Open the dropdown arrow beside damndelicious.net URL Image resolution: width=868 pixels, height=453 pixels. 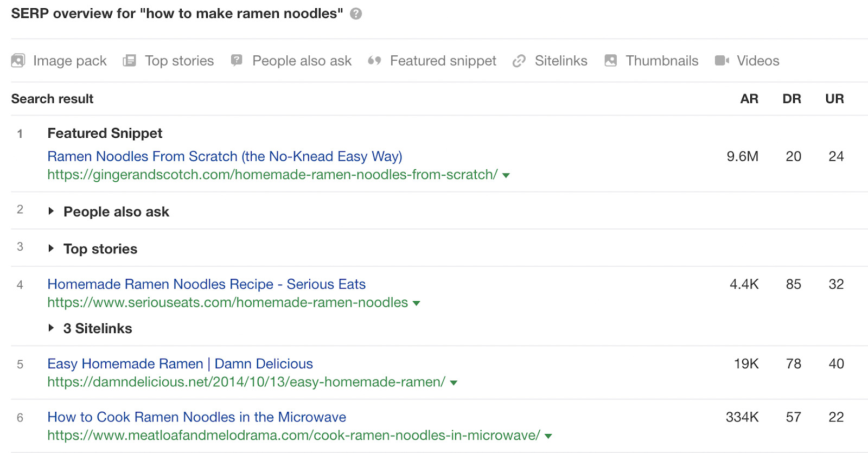(x=454, y=383)
